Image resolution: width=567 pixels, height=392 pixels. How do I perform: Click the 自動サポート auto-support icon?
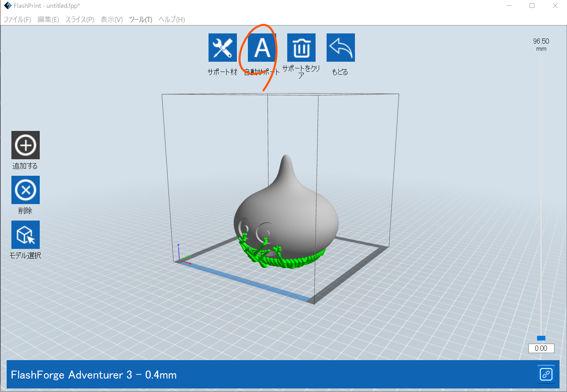(262, 48)
